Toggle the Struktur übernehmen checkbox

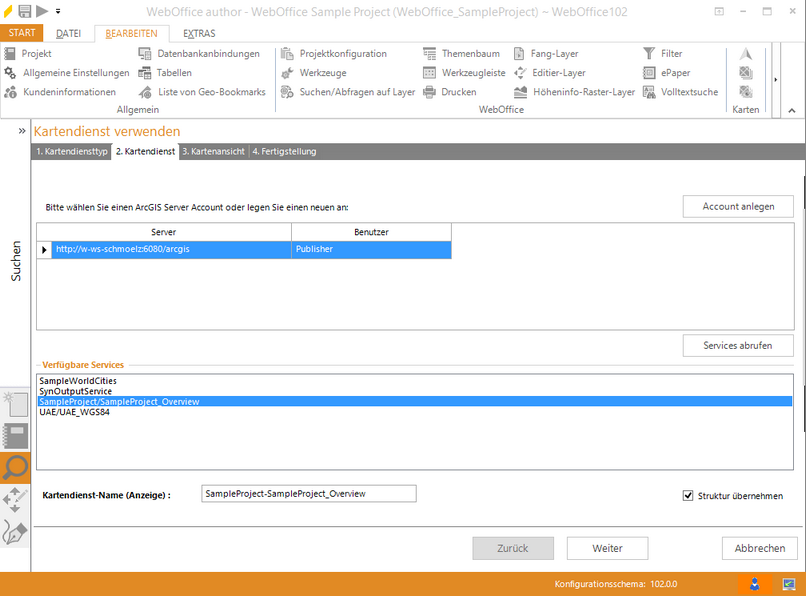click(x=688, y=495)
